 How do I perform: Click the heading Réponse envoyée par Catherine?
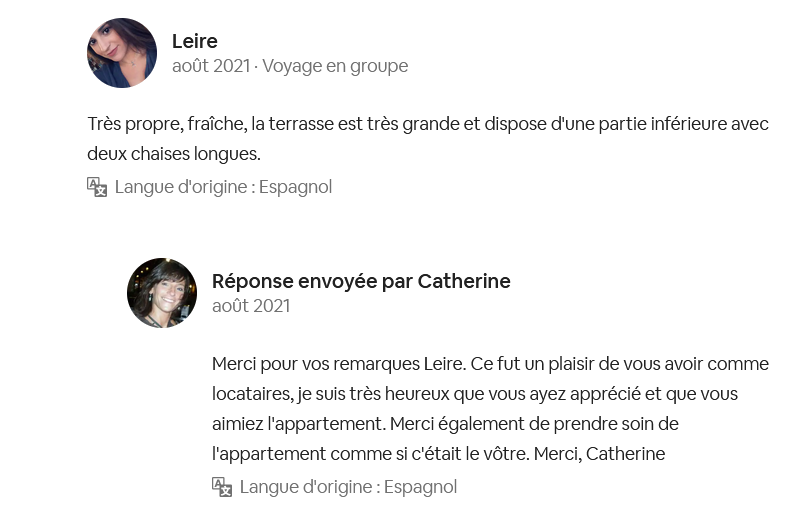pyautogui.click(x=361, y=281)
